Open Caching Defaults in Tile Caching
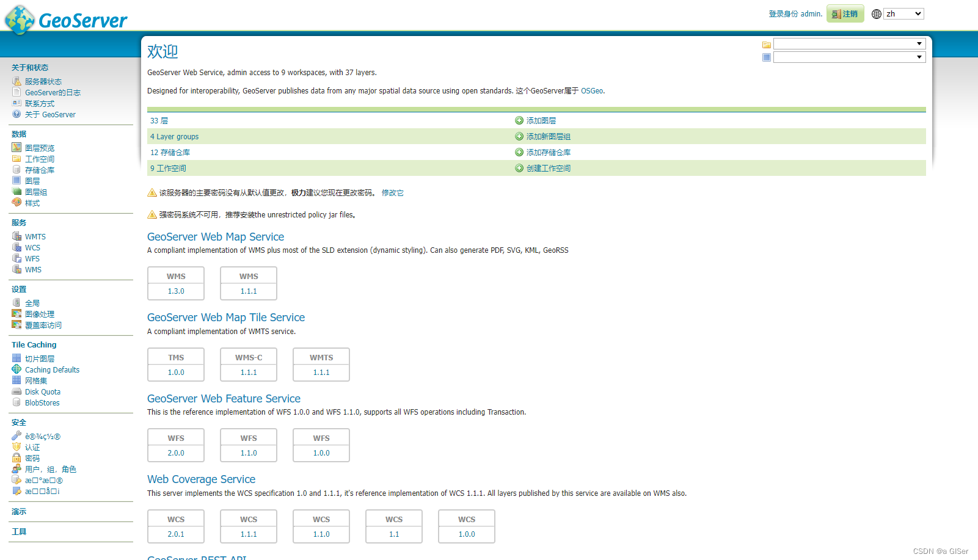Screen dimensions: 978x560 coord(52,369)
